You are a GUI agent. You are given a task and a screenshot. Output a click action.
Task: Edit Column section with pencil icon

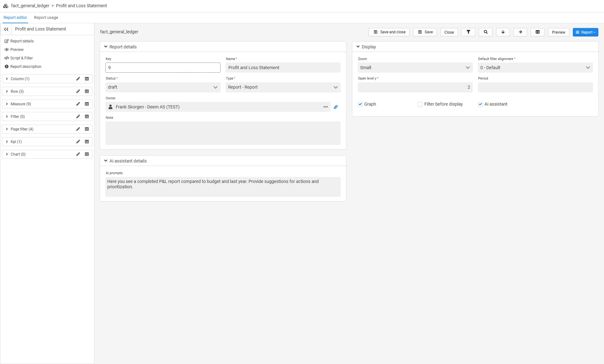(78, 79)
